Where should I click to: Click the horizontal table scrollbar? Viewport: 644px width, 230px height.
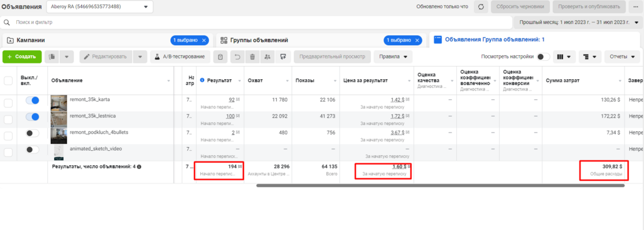click(x=440, y=185)
